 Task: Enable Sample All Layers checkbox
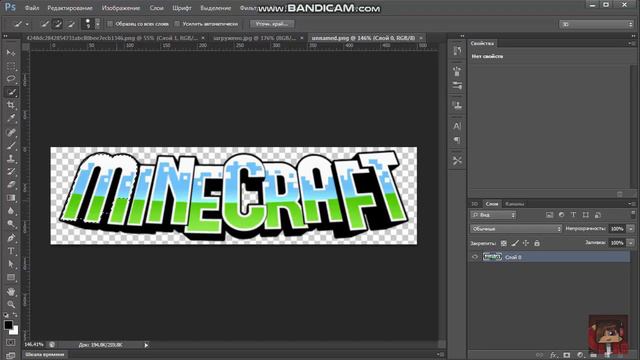pyautogui.click(x=110, y=24)
